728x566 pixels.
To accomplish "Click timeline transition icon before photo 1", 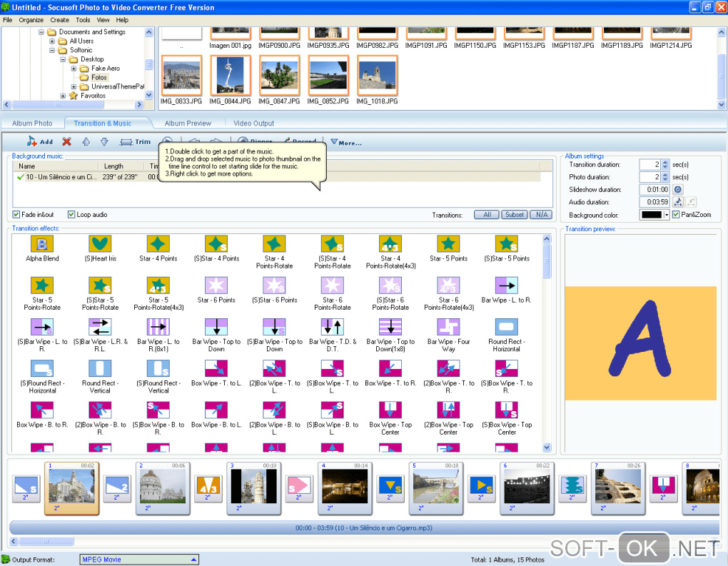I will pos(26,488).
